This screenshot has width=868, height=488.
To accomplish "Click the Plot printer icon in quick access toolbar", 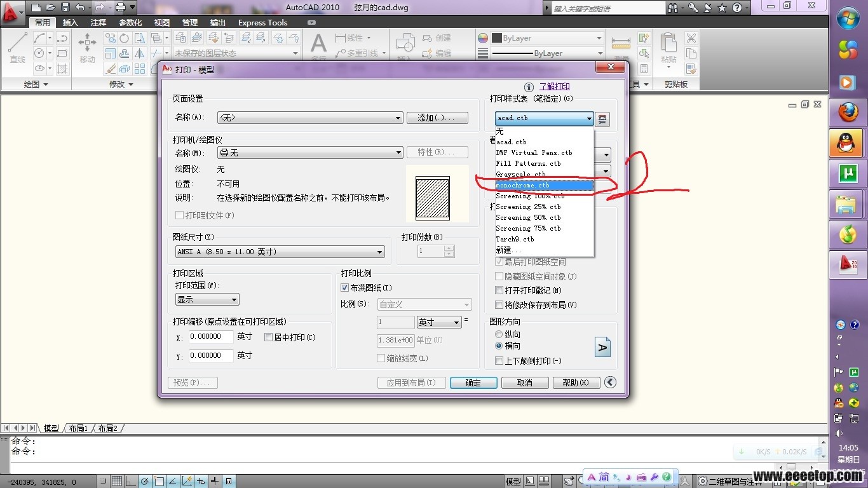I will pos(120,8).
